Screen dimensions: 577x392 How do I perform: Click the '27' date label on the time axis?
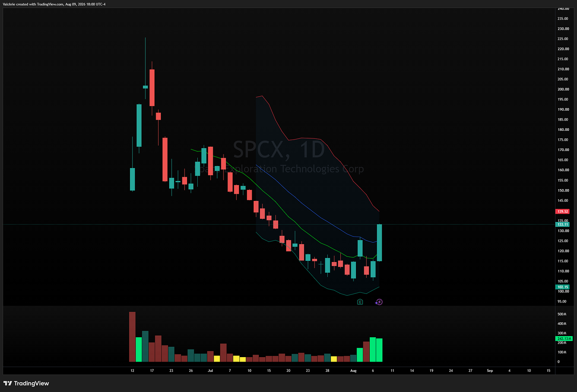pyautogui.click(x=470, y=371)
